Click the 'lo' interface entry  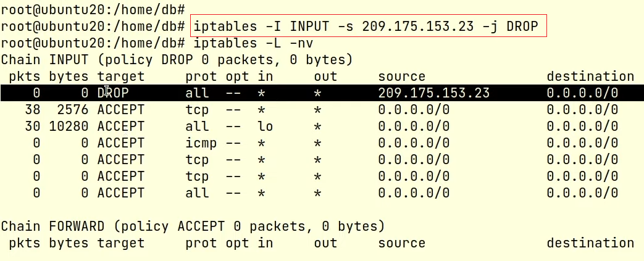265,126
